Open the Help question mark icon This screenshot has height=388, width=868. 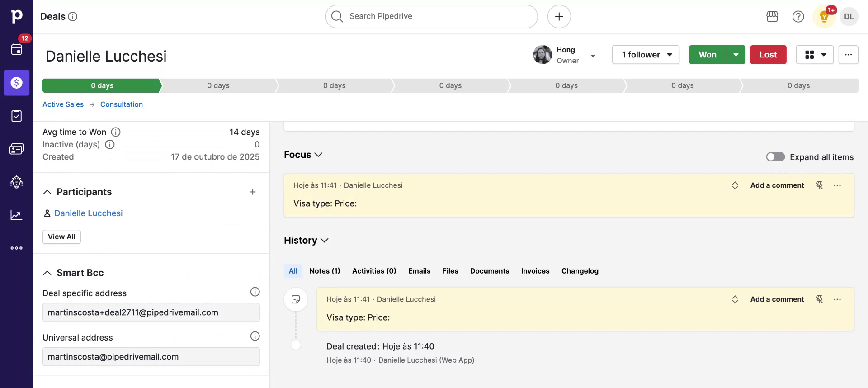point(798,17)
